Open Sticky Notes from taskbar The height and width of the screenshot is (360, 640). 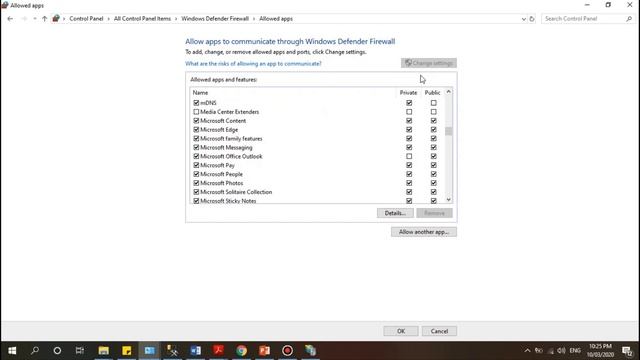click(x=127, y=351)
